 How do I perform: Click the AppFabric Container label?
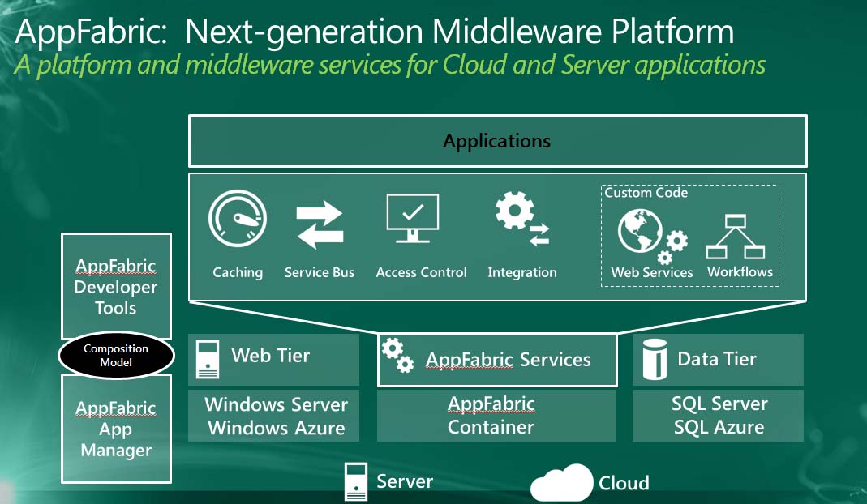click(x=496, y=415)
